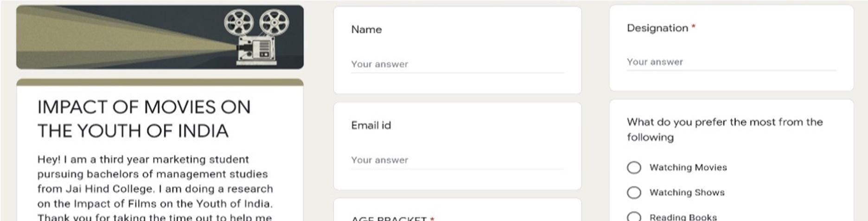Click the AGE BRACKET question heading
Screen dimensions: 868x221
coord(393,218)
